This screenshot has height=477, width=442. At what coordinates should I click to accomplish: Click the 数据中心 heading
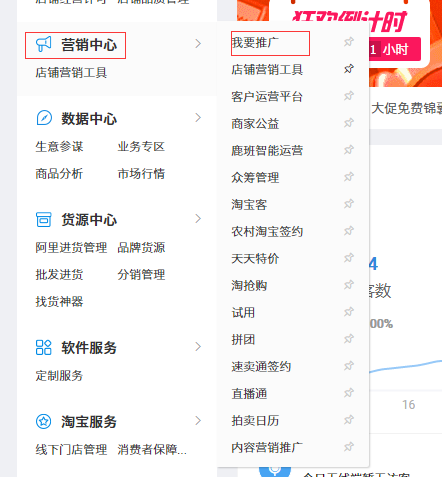(89, 119)
